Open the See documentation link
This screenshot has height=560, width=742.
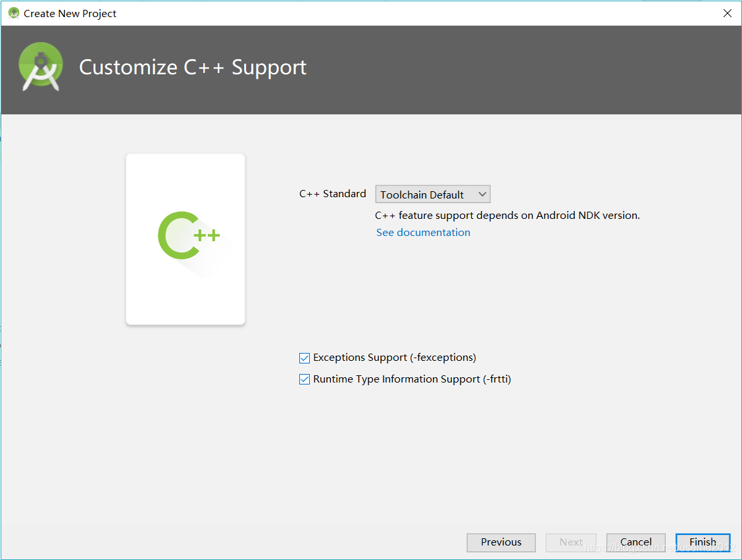click(423, 232)
